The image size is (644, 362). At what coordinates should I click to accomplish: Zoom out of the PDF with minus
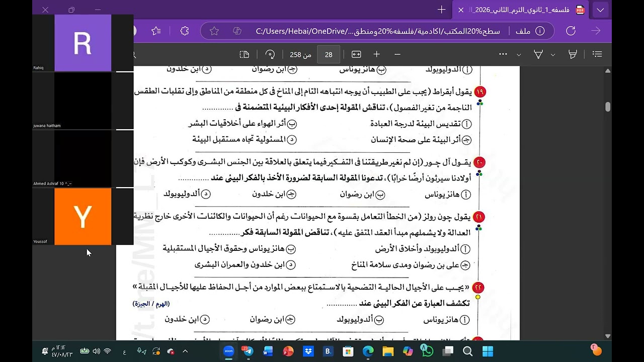pos(397,54)
